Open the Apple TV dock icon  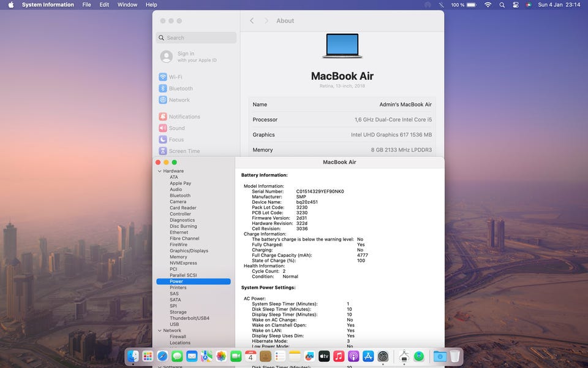point(324,356)
